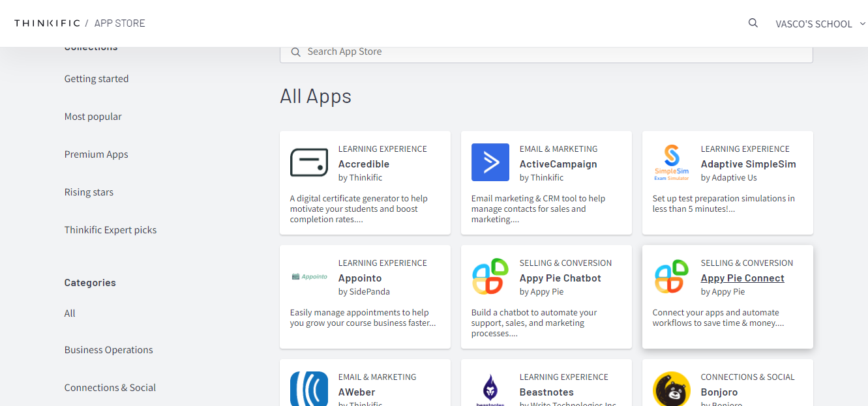Click the APP STORE header link
868x406 pixels.
pos(120,23)
